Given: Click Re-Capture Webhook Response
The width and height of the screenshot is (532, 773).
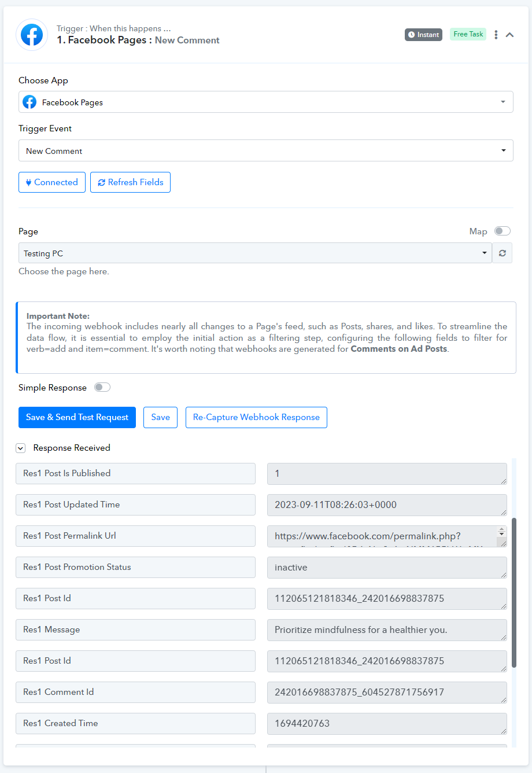Looking at the screenshot, I should [256, 417].
